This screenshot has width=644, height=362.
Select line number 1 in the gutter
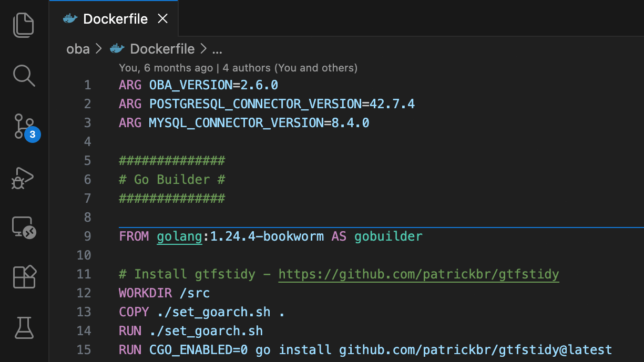[x=87, y=85]
